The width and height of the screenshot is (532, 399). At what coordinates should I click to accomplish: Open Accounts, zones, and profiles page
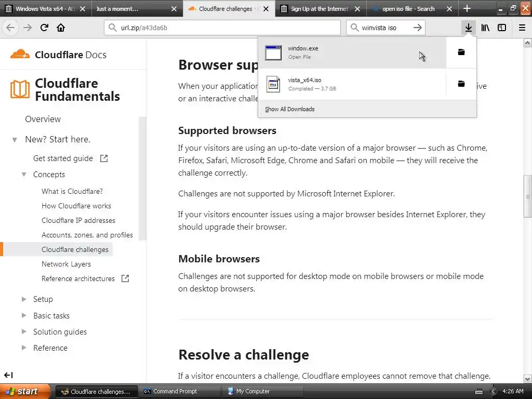tap(87, 235)
